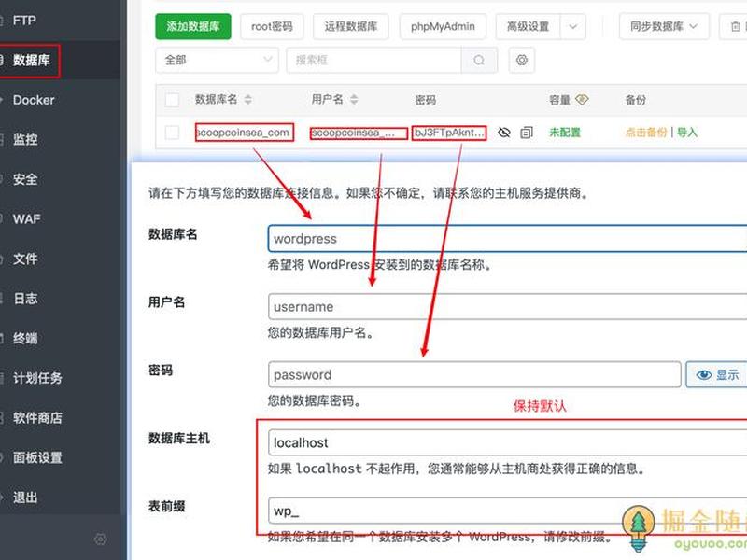The image size is (747, 560).
Task: Click the 表前缀 wp_ field
Action: 507,511
